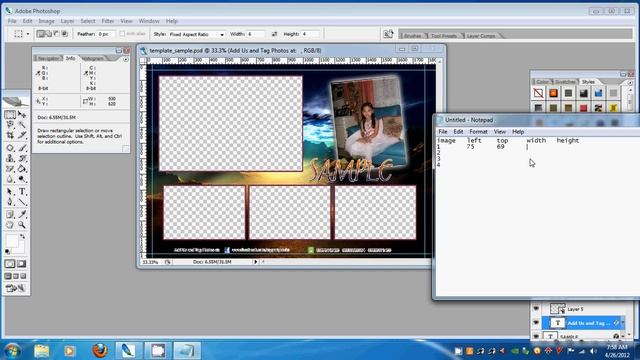The height and width of the screenshot is (360, 640).
Task: Choose Intersect with selection mode
Action: coord(64,34)
